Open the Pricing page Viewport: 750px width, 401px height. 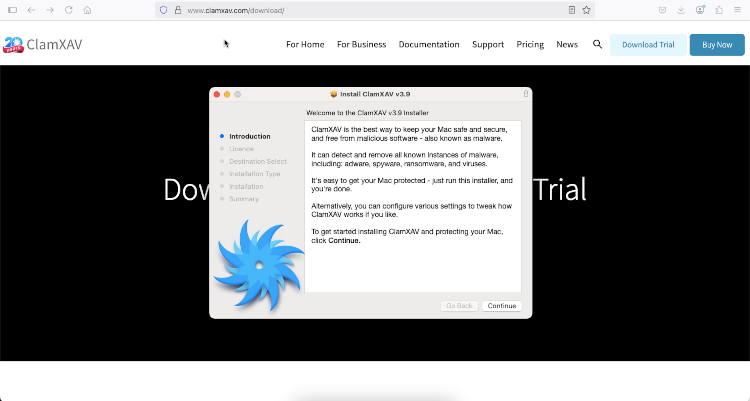tap(530, 45)
